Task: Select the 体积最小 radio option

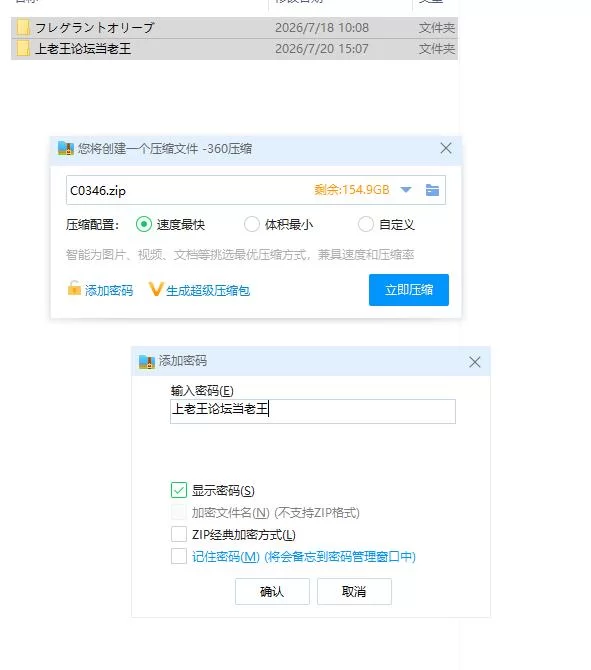Action: (x=252, y=224)
